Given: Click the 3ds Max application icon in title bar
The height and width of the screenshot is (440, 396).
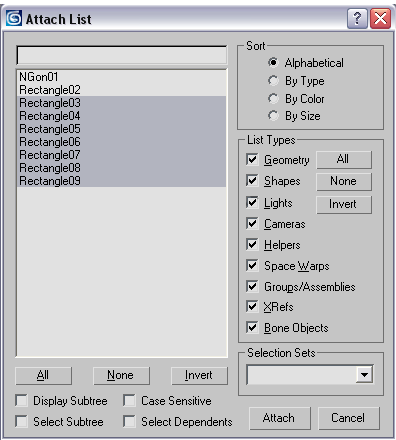Looking at the screenshot, I should tap(14, 18).
